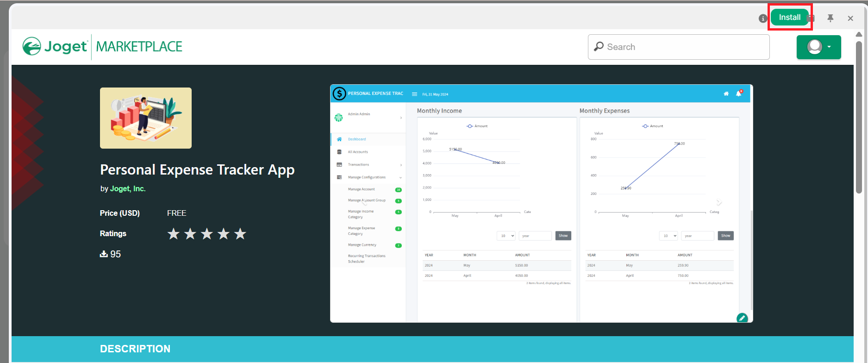
Task: Show previous preview screenshot with left chevron
Action: coord(365,203)
